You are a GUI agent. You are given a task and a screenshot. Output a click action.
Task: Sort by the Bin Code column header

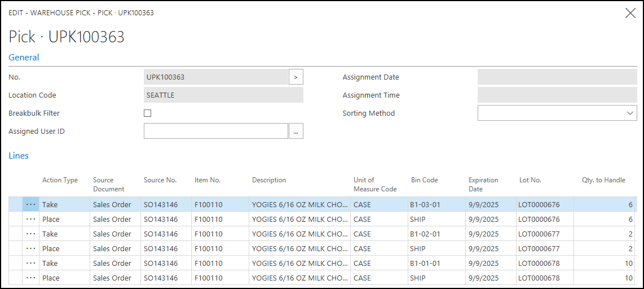pyautogui.click(x=424, y=180)
